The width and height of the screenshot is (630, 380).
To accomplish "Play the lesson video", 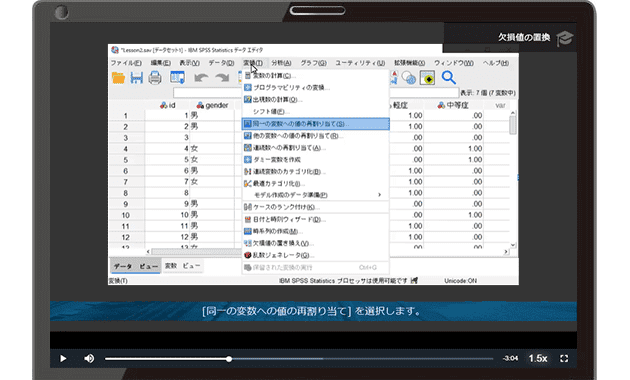I will click(x=63, y=358).
